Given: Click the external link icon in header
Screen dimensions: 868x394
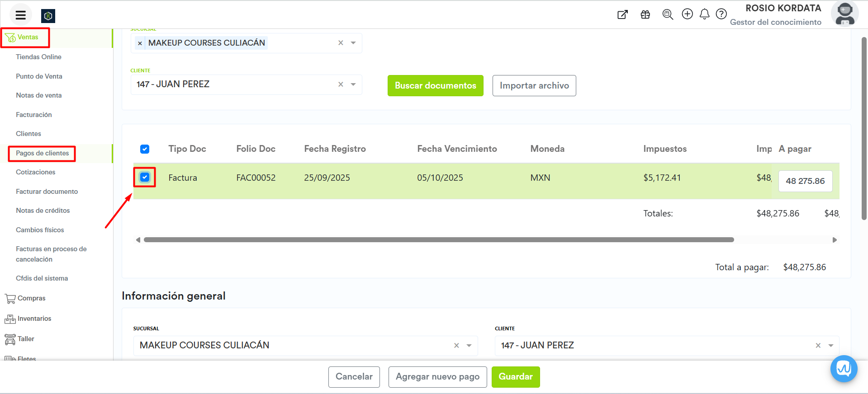Looking at the screenshot, I should click(622, 14).
